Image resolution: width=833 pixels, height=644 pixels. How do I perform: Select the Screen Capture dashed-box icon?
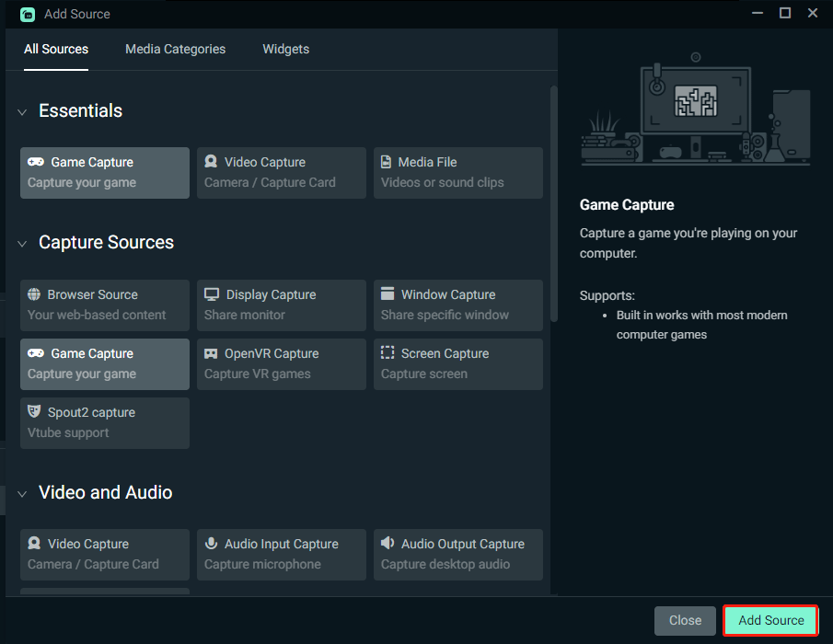click(x=388, y=353)
